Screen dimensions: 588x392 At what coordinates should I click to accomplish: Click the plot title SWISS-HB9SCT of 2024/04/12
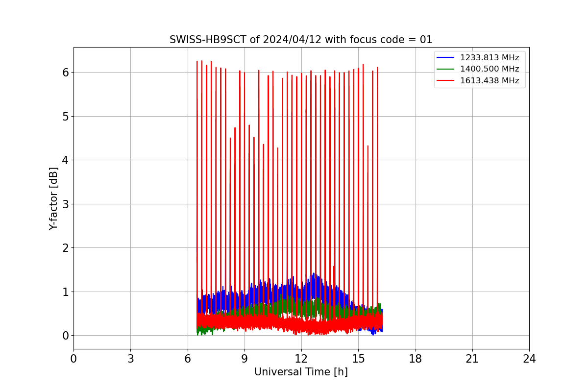[x=301, y=40]
